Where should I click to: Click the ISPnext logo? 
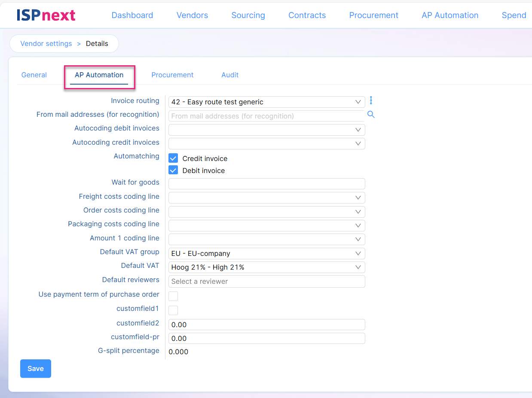(x=46, y=15)
